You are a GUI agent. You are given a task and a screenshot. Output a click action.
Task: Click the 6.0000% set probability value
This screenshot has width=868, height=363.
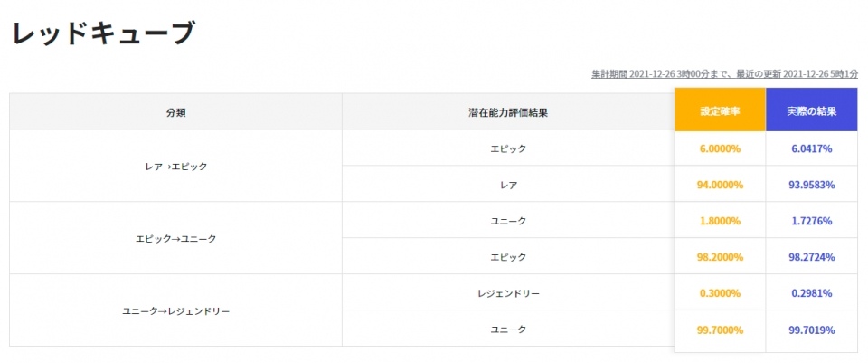pos(720,148)
